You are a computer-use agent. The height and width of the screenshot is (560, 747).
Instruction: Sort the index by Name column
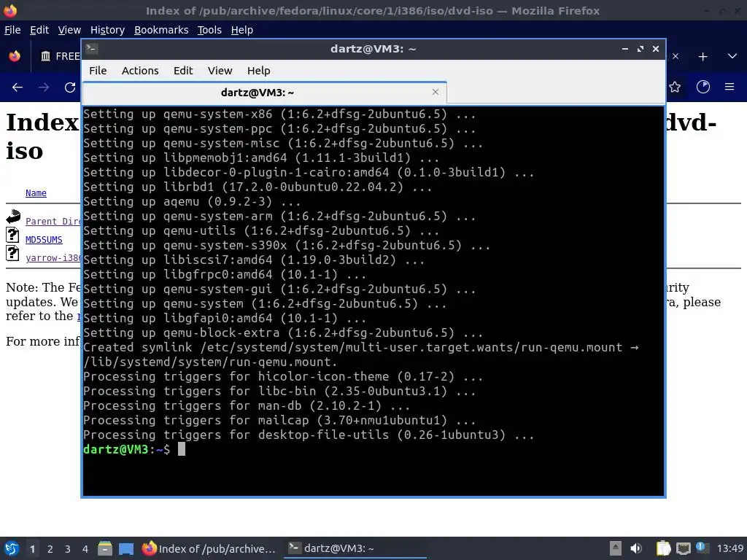pyautogui.click(x=36, y=192)
